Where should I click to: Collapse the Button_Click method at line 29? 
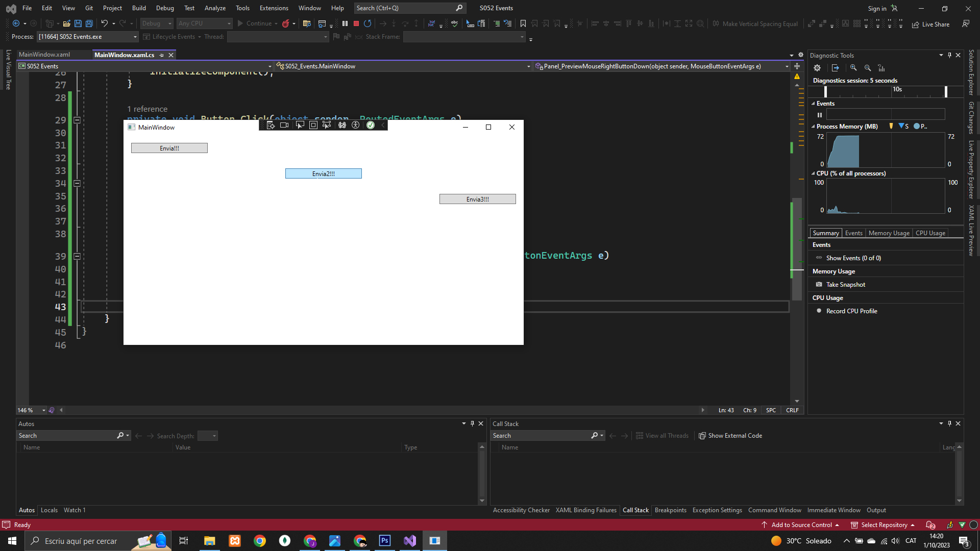[x=77, y=120]
